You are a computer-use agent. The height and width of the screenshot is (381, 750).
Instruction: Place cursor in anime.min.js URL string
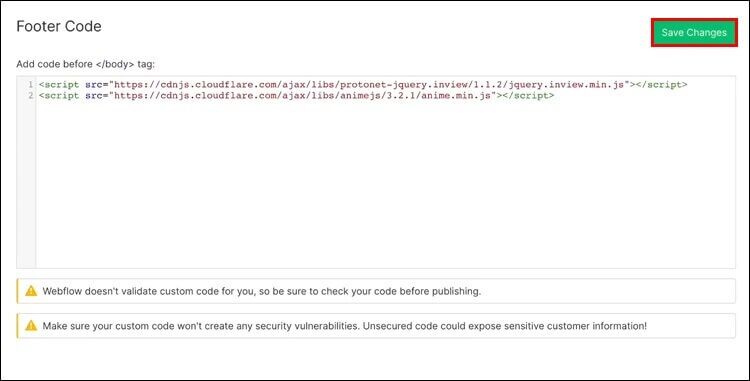pyautogui.click(x=303, y=96)
